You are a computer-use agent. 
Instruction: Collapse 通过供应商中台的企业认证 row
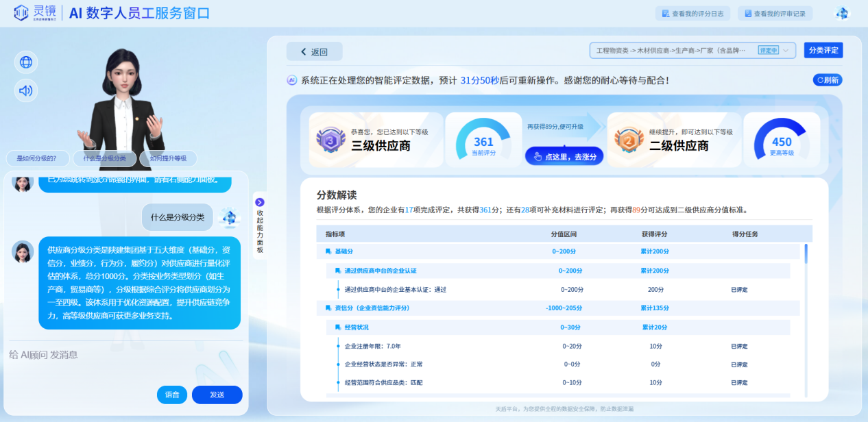click(380, 271)
